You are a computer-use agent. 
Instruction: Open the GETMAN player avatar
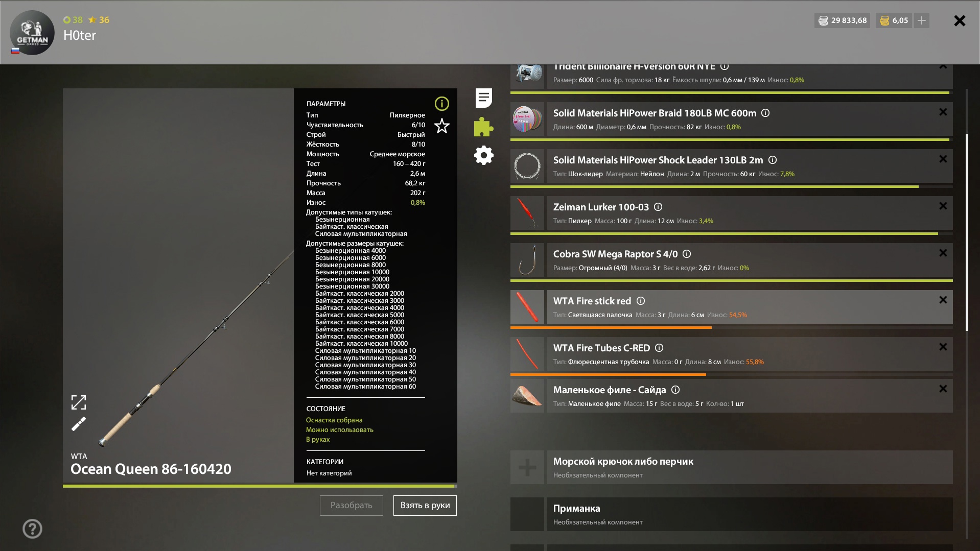click(32, 33)
